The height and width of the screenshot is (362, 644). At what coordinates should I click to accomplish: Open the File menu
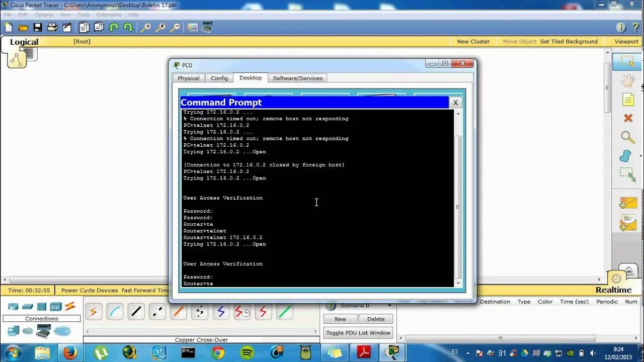[x=8, y=15]
